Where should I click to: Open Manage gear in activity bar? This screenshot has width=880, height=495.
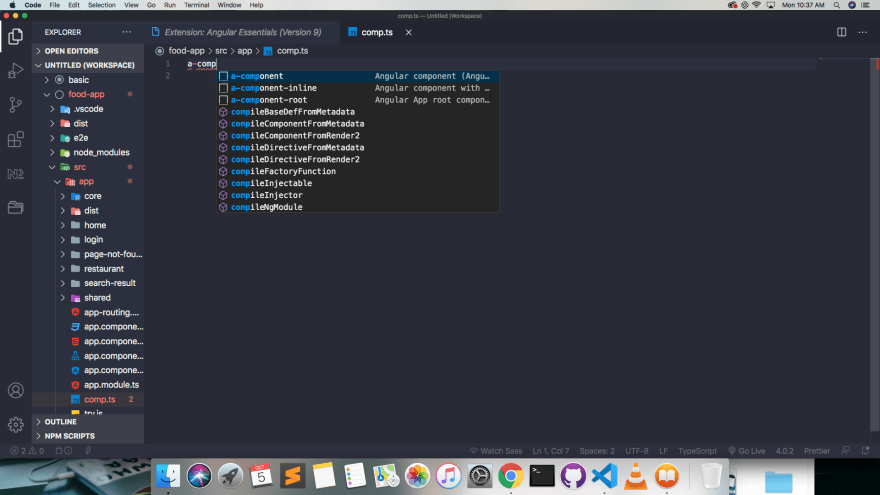click(x=15, y=425)
